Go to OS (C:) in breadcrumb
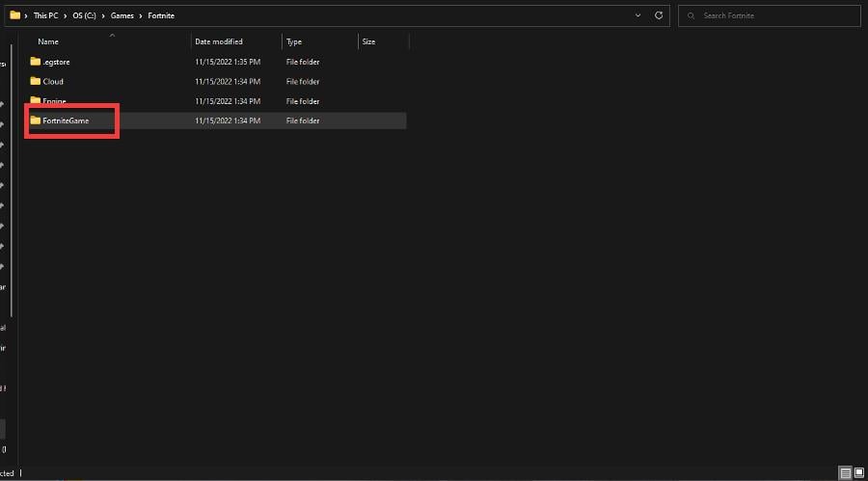Image resolution: width=868 pixels, height=481 pixels. (84, 15)
